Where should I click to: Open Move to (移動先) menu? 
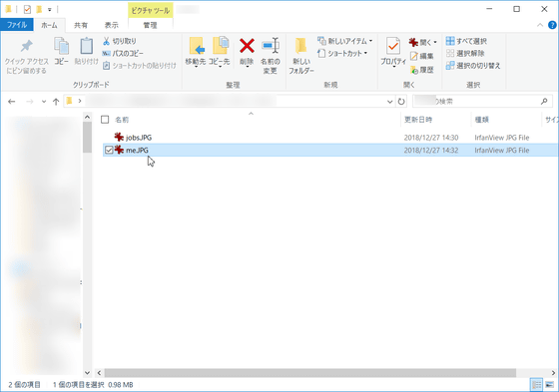click(x=196, y=52)
